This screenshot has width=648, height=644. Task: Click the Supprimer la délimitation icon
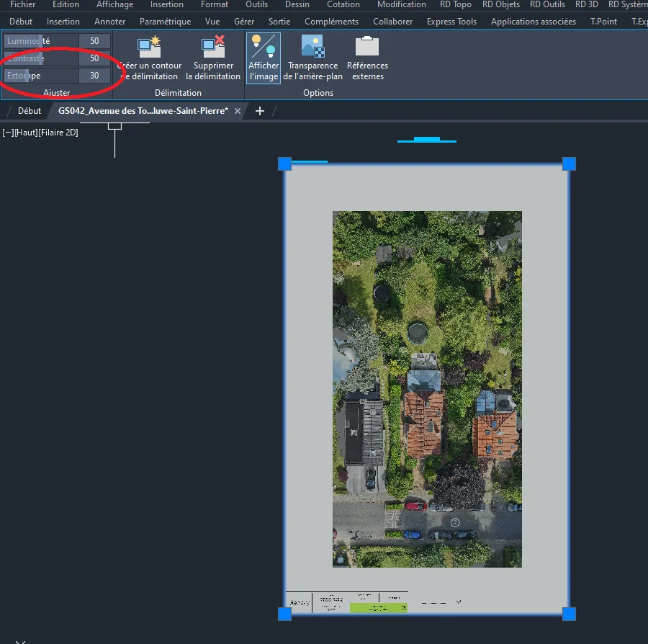[213, 48]
